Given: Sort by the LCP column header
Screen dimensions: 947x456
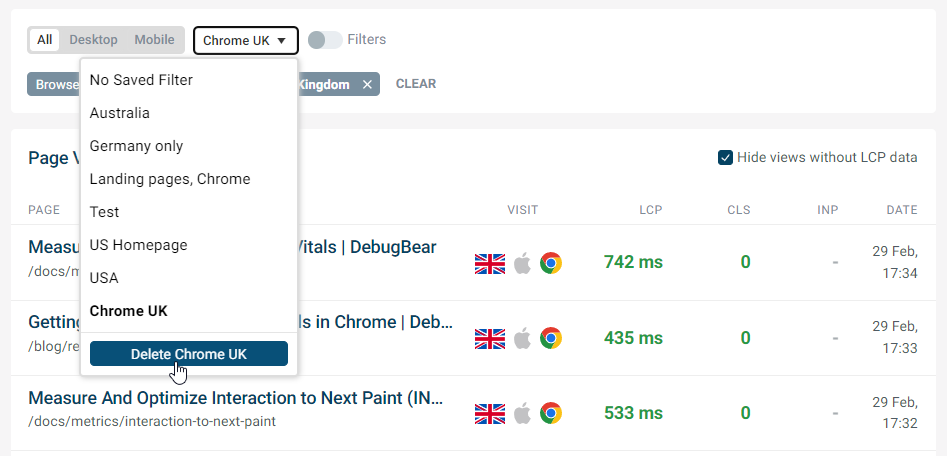Looking at the screenshot, I should click(651, 210).
